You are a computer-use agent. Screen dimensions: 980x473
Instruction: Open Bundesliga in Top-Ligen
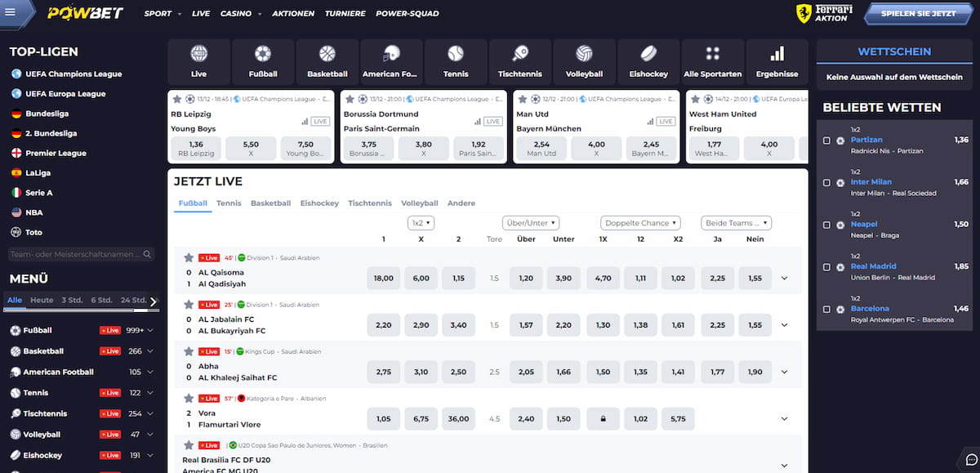point(47,114)
